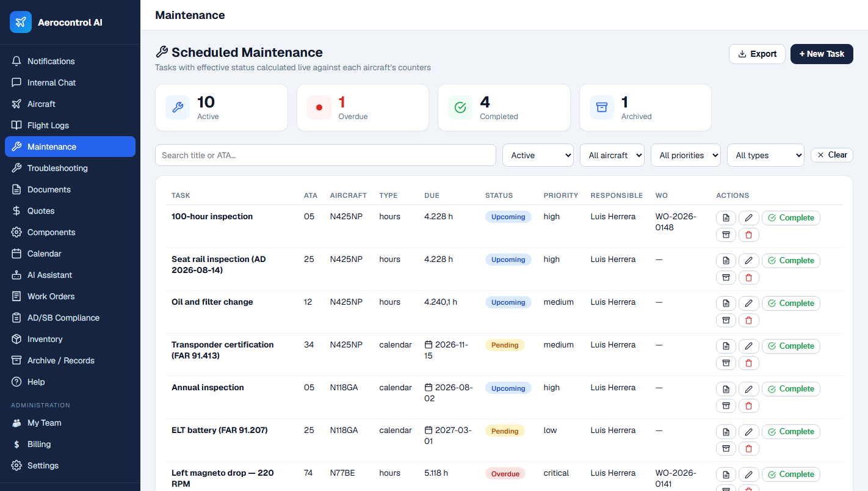This screenshot has height=491, width=868.
Task: Delete the Annual inspection task
Action: pyautogui.click(x=749, y=406)
